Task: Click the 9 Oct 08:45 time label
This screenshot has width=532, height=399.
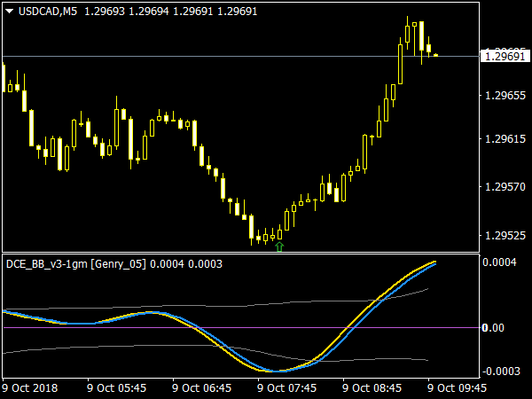Action: pyautogui.click(x=372, y=387)
